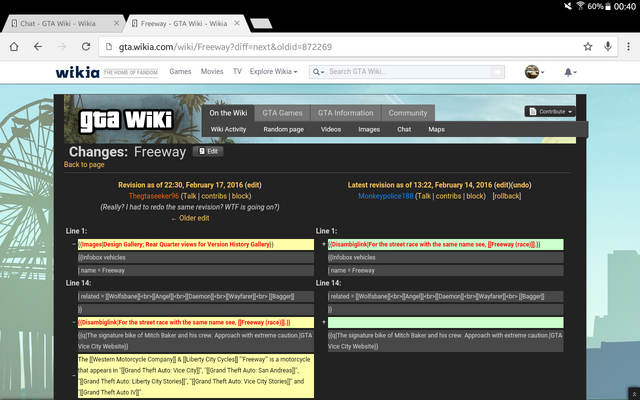Viewport: 640px width, 400px height.
Task: Open Monkeypolice188's Talk page
Action: (424, 196)
